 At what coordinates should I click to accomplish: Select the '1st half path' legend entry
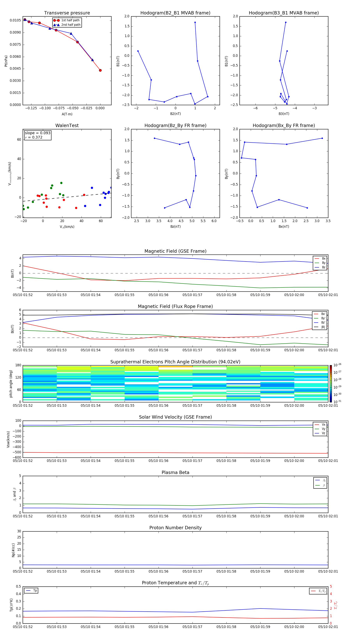pos(67,20)
